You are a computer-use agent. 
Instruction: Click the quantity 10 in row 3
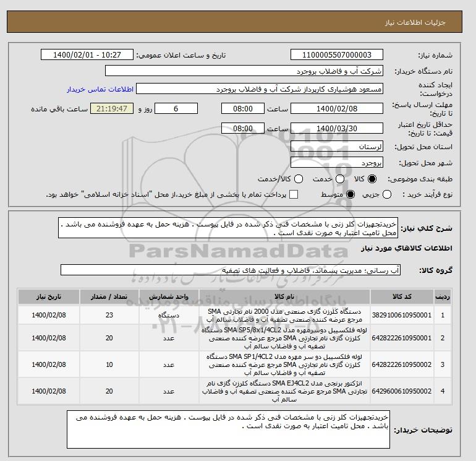tap(109, 364)
